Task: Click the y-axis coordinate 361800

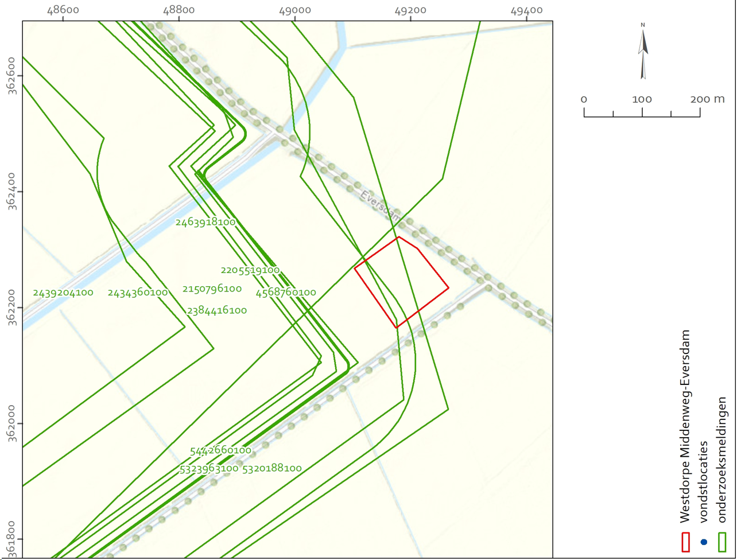Action: pyautogui.click(x=11, y=539)
